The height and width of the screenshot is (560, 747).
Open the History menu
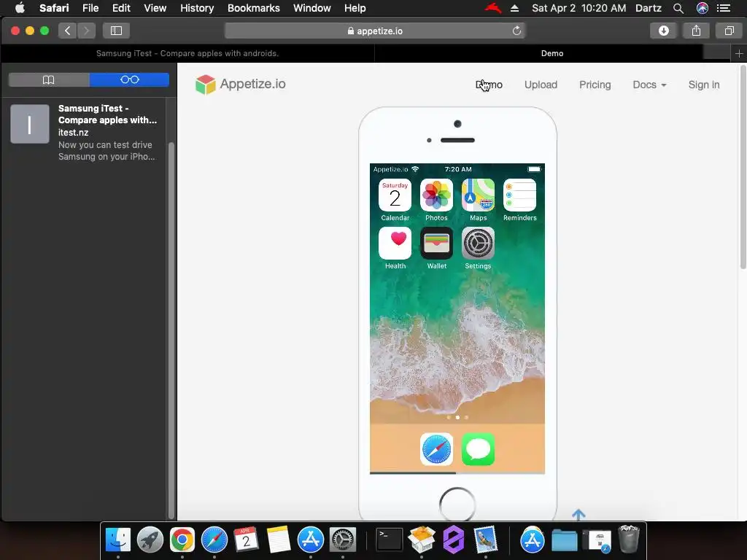(x=197, y=8)
